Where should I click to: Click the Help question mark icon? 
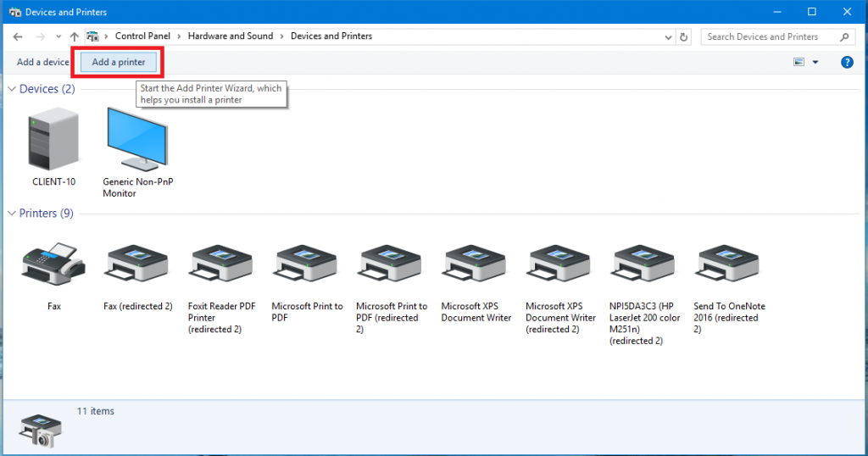pos(847,62)
